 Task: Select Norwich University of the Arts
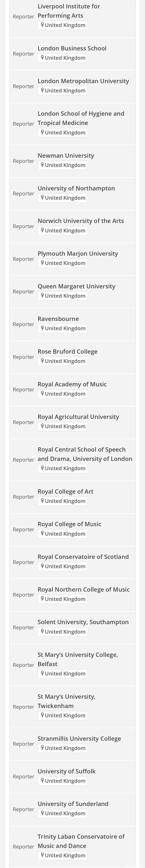point(81,221)
